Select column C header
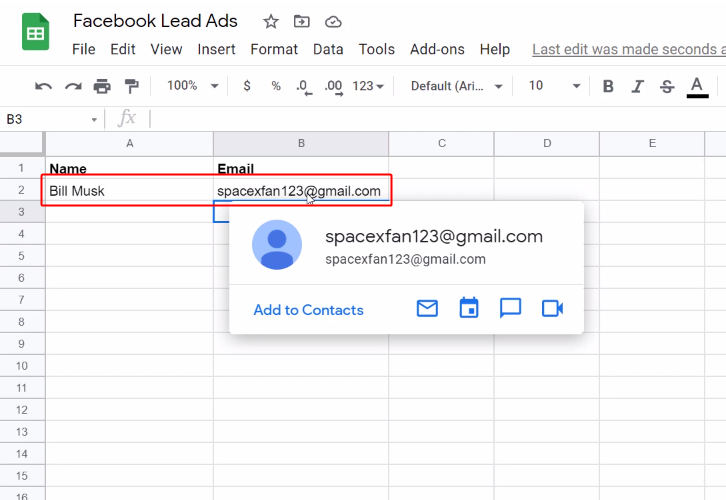 tap(442, 144)
